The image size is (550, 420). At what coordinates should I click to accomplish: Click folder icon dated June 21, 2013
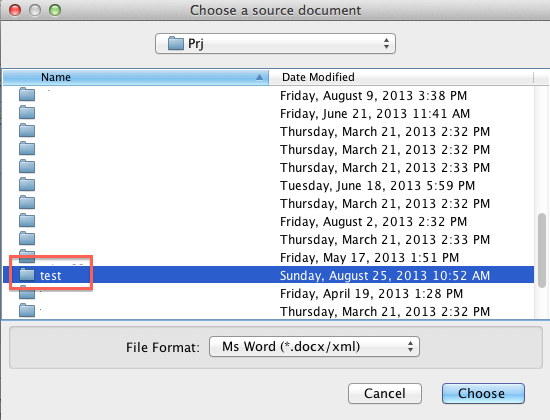click(27, 113)
